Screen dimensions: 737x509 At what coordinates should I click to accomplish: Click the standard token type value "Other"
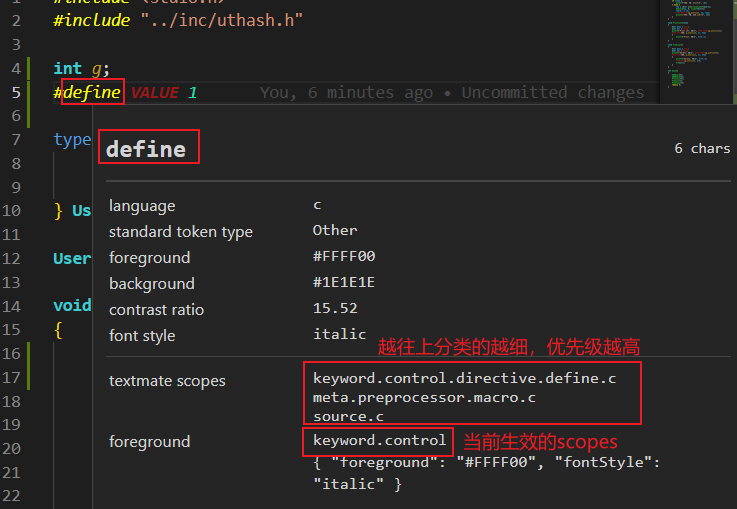[335, 230]
